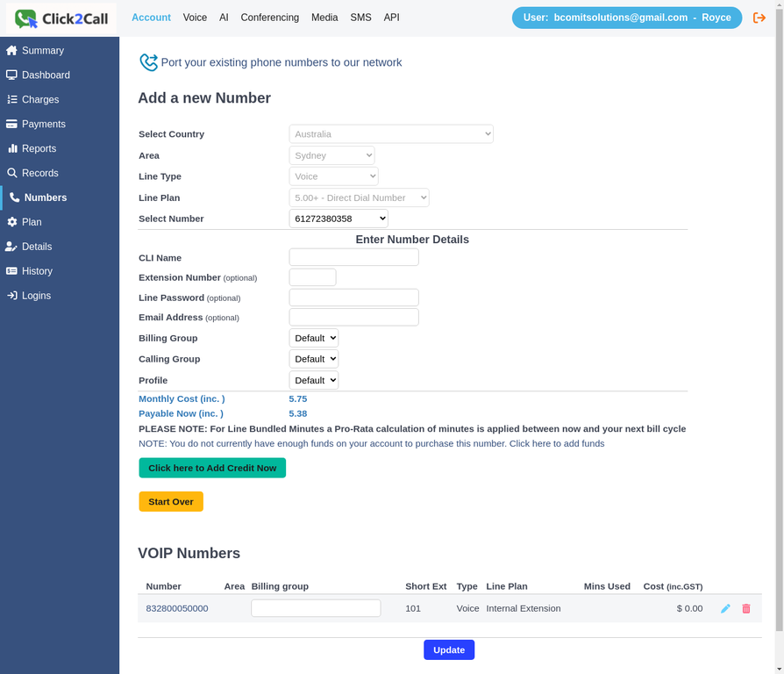784x674 pixels.
Task: Open Reports via the bar chart icon
Action: 14,148
